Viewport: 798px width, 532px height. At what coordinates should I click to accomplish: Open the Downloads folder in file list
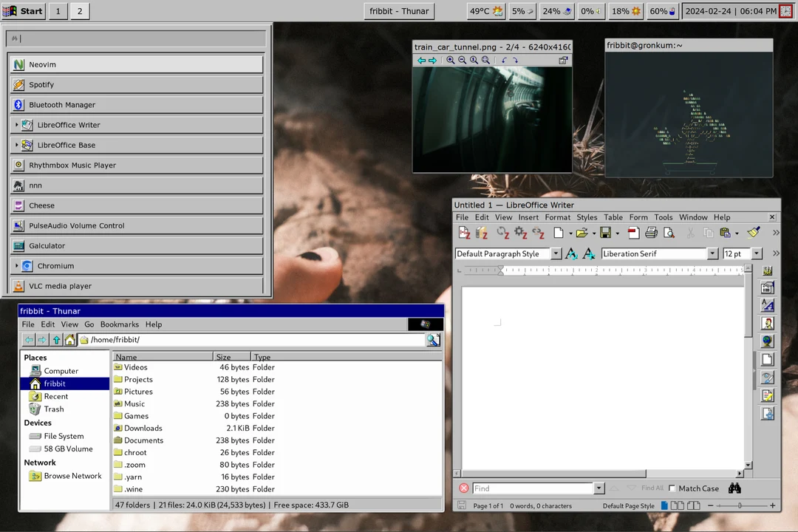point(143,428)
